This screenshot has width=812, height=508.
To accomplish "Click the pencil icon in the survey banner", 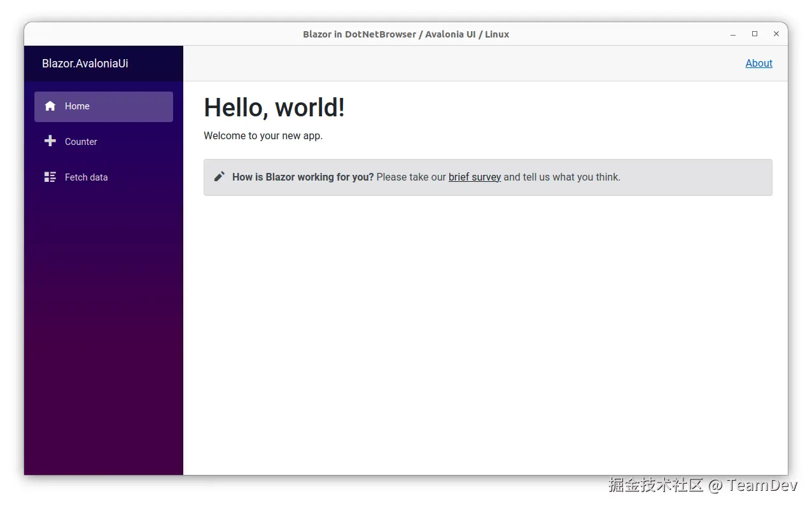I will tap(220, 177).
